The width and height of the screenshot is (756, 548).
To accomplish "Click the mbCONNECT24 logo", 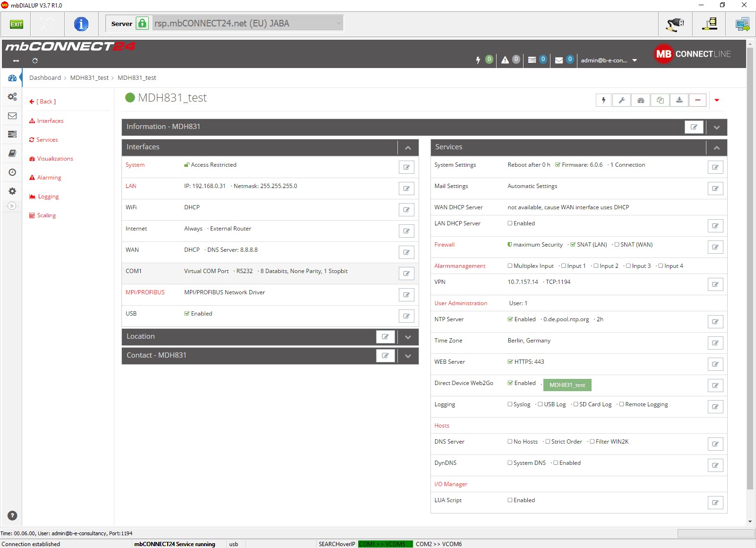I will (70, 46).
